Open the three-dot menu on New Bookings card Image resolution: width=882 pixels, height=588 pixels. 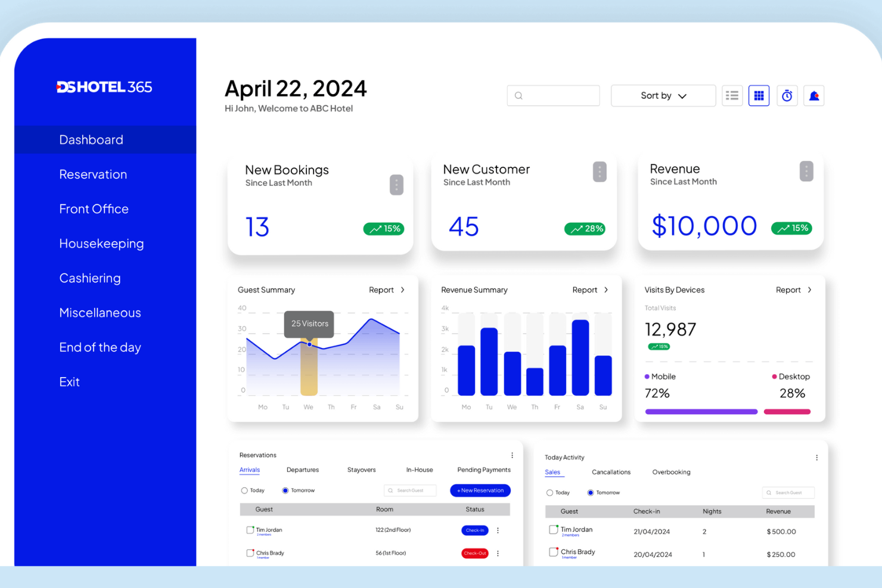[397, 185]
